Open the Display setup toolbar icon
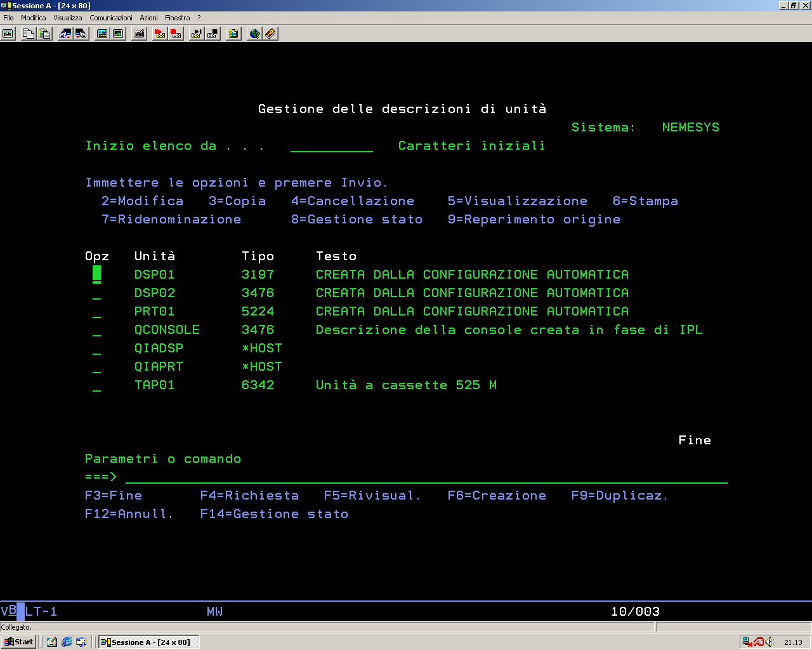This screenshot has height=650, width=812. coord(101,34)
